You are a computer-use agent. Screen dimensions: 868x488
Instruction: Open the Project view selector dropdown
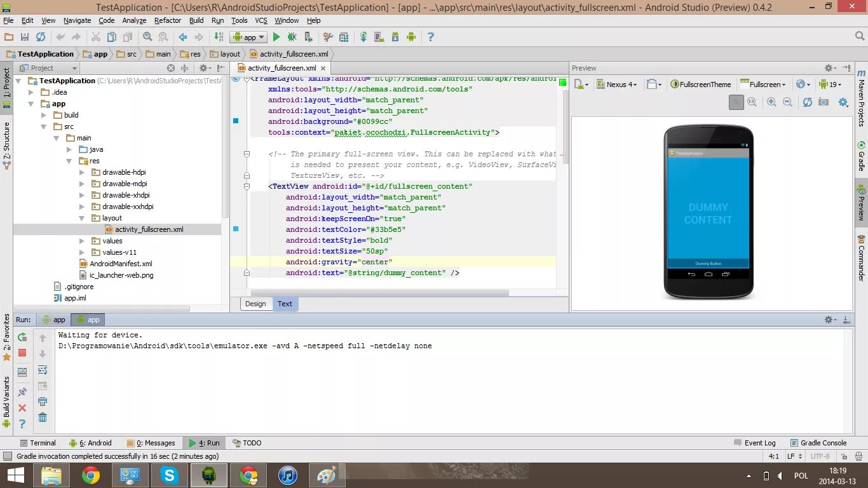point(48,68)
